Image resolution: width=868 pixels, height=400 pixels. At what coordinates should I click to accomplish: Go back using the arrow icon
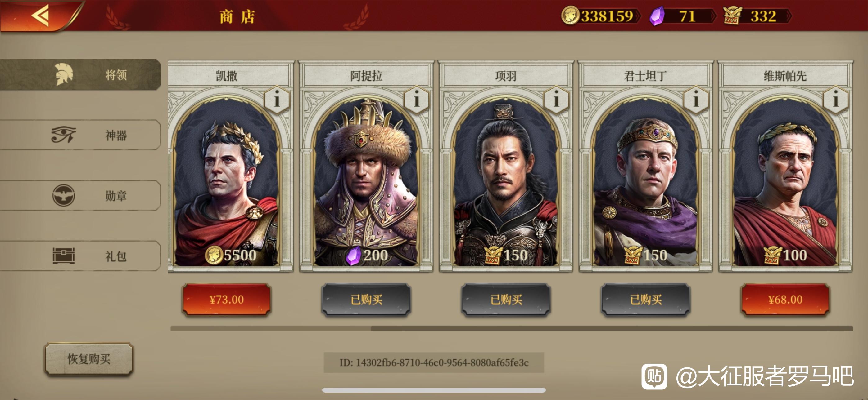pyautogui.click(x=40, y=15)
